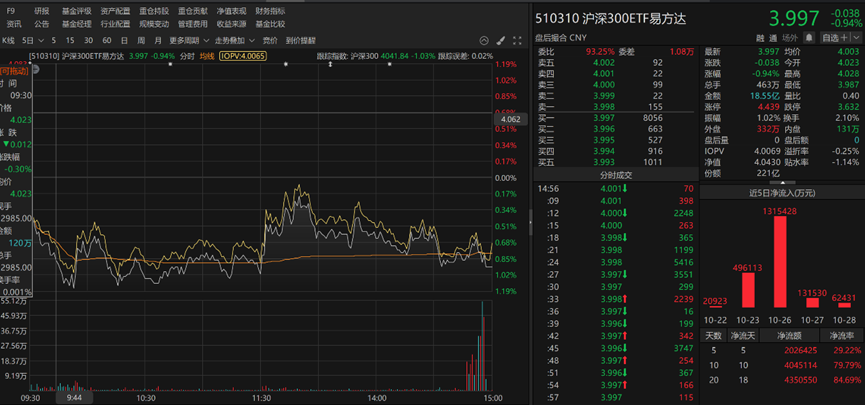Click the 卖一 3.998 ask row
865x405 pixels.
[616, 106]
